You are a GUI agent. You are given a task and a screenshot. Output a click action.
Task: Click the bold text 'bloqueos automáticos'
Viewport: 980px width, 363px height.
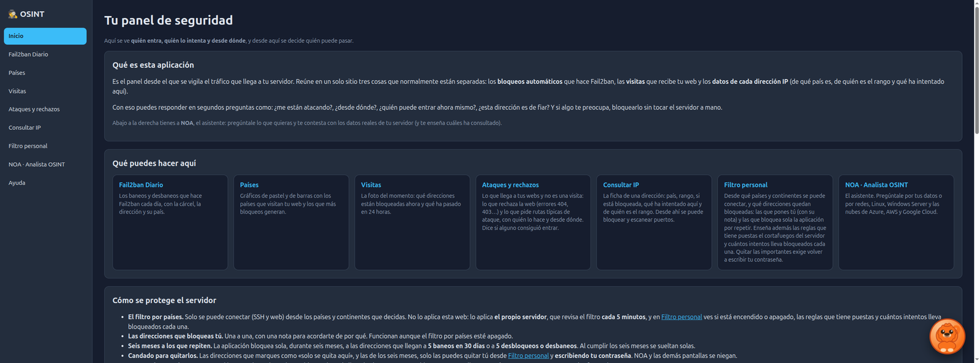[x=530, y=81]
